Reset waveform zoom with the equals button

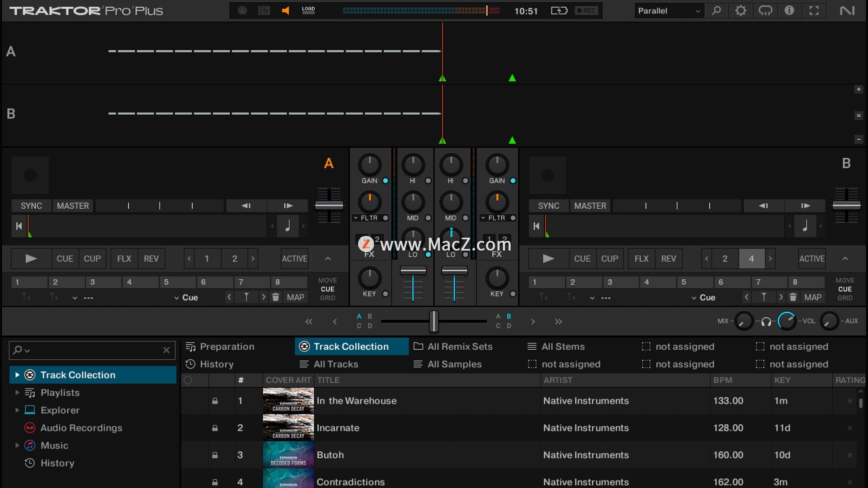click(859, 116)
